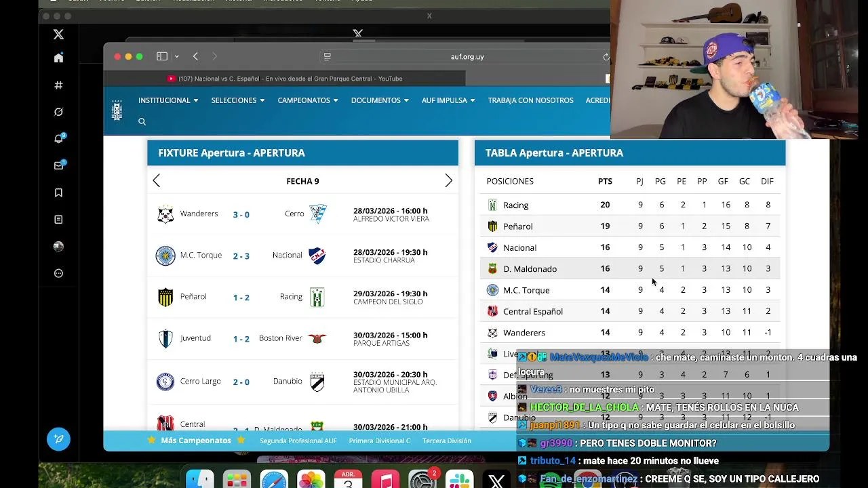Click the TABLA Apertura - APERTURA header
Screen dimensions: 868x488
coord(630,152)
